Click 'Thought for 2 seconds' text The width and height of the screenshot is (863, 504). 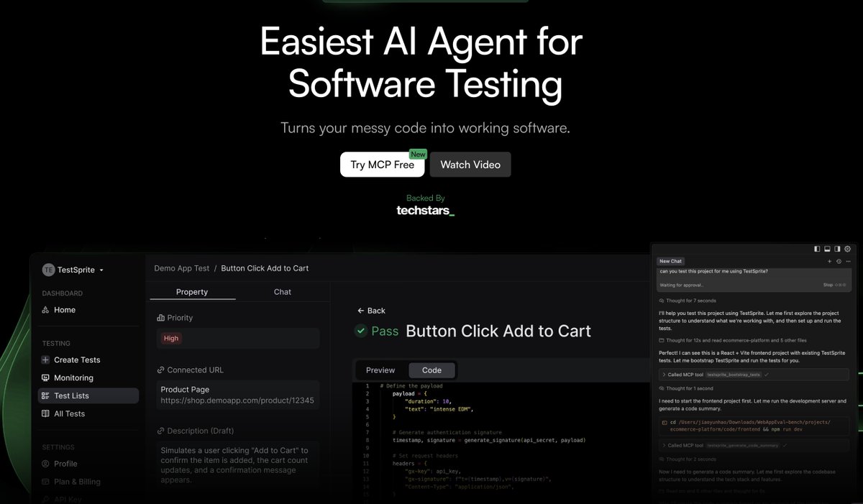click(690, 459)
